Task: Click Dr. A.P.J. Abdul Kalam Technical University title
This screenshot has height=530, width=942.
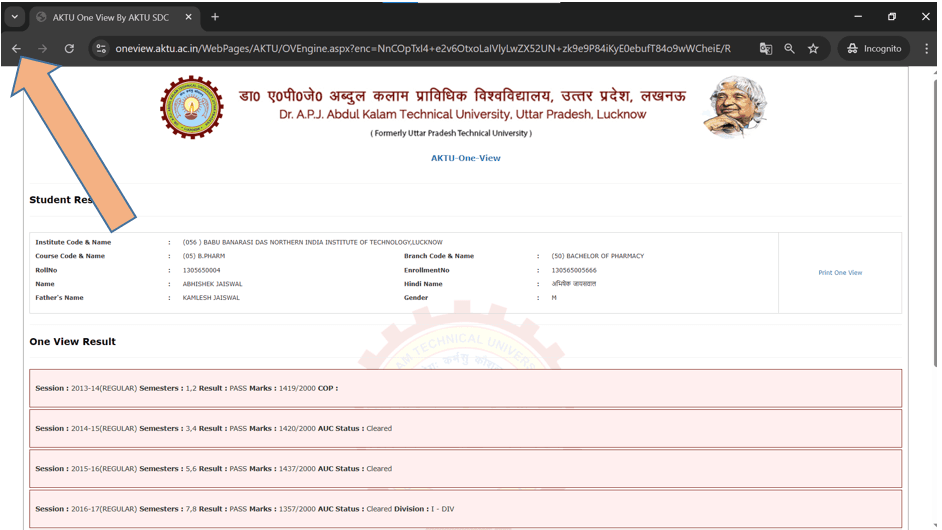Action: pos(462,114)
